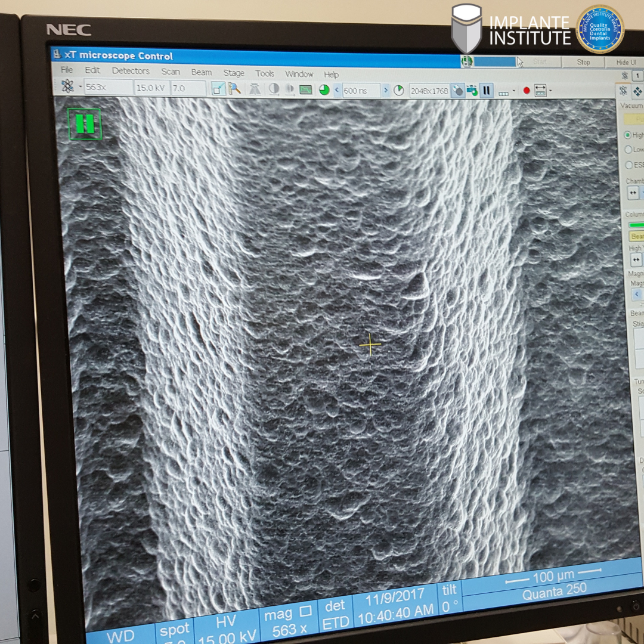This screenshot has height=644, width=644.
Task: Click the green scan timer icon
Action: (x=324, y=89)
